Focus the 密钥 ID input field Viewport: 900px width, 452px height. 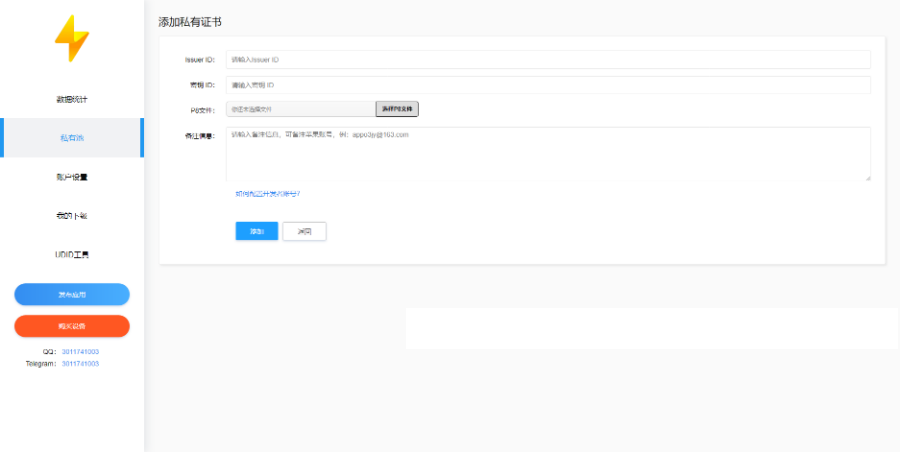pyautogui.click(x=548, y=85)
